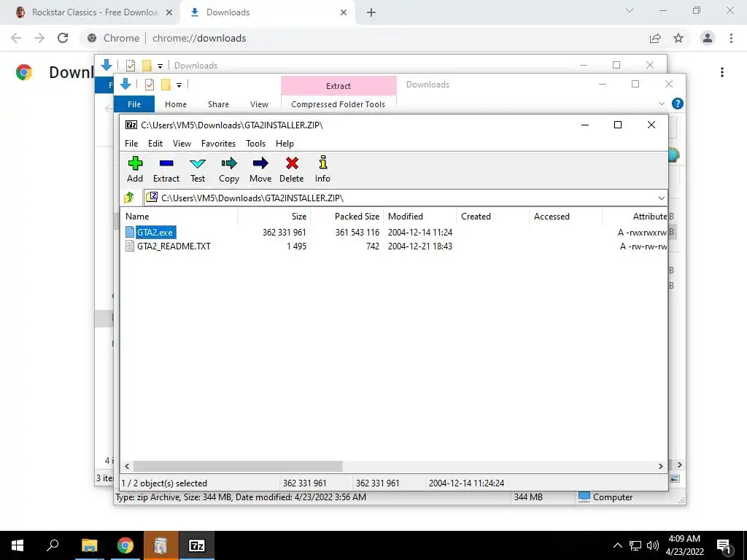
Task: Click the back Explorer window's properties icon
Action: 131,66
